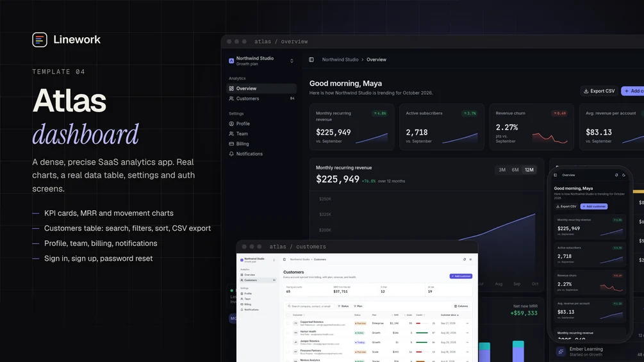Viewport: 644px width, 362px height.
Task: Open the Status filter in customers window
Action: click(343, 306)
